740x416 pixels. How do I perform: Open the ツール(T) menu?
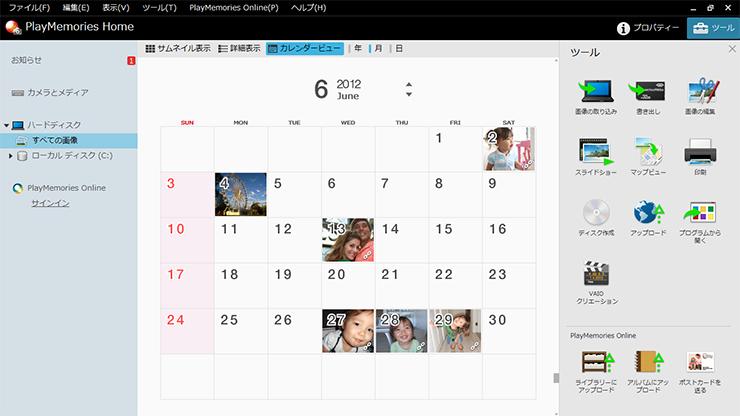tap(159, 7)
